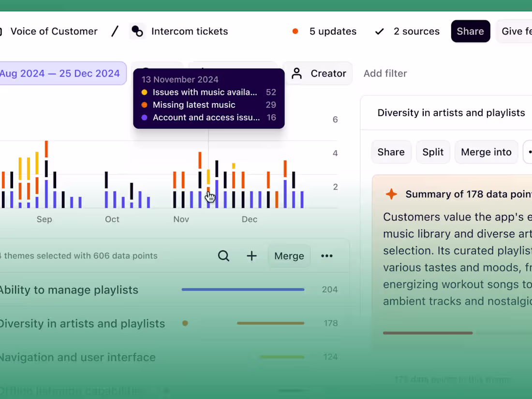Add a new theme with plus icon
Viewport: 532px width, 399px height.
click(x=251, y=256)
